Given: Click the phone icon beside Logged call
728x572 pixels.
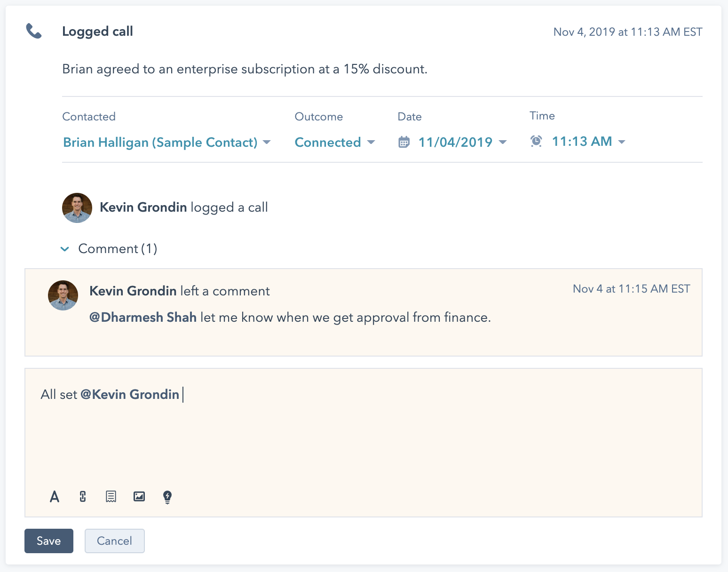Looking at the screenshot, I should (33, 32).
